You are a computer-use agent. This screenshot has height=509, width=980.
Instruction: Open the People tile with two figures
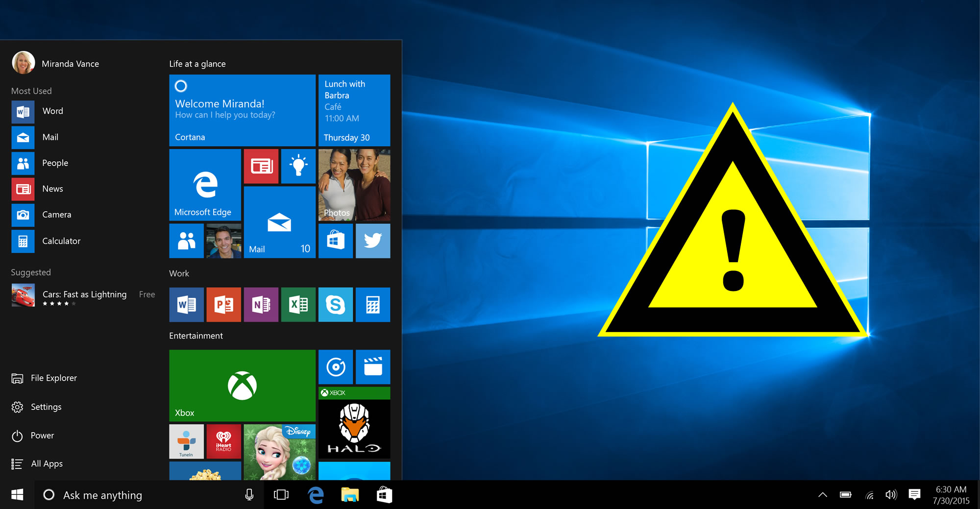click(x=186, y=241)
